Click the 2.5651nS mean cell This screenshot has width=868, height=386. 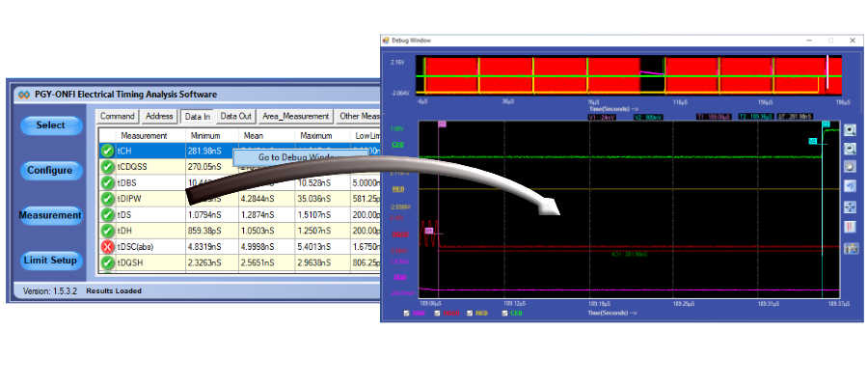(267, 263)
